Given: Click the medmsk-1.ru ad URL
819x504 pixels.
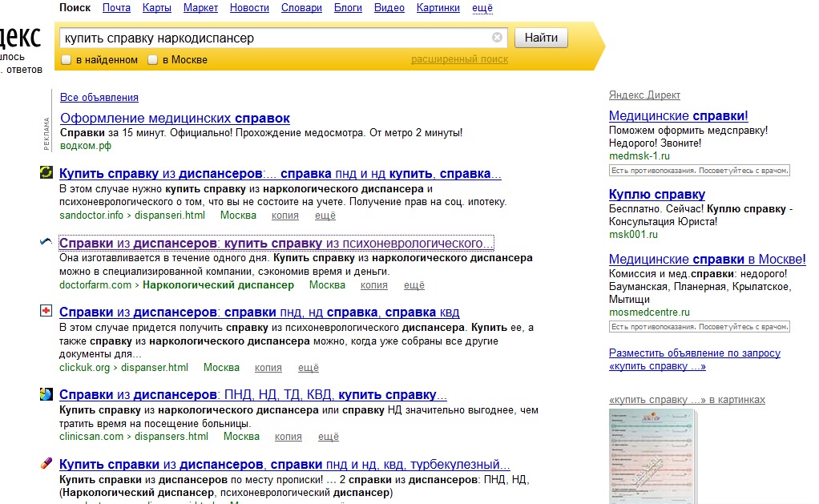Looking at the screenshot, I should point(639,156).
